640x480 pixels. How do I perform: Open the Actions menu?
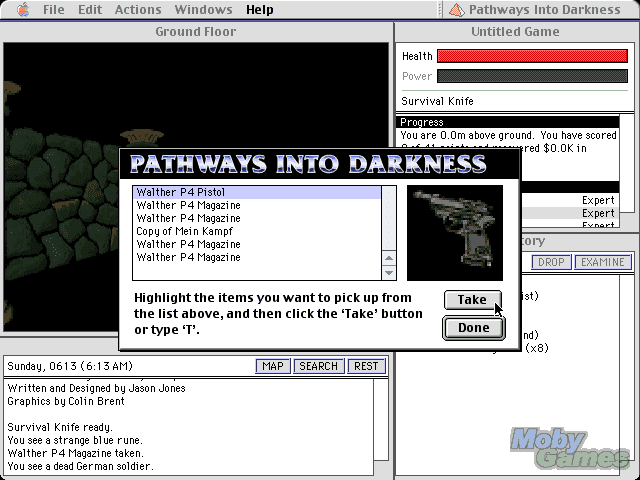pyautogui.click(x=138, y=9)
